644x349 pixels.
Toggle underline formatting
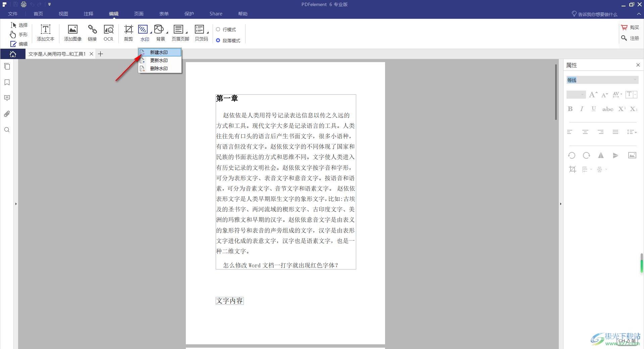point(594,109)
